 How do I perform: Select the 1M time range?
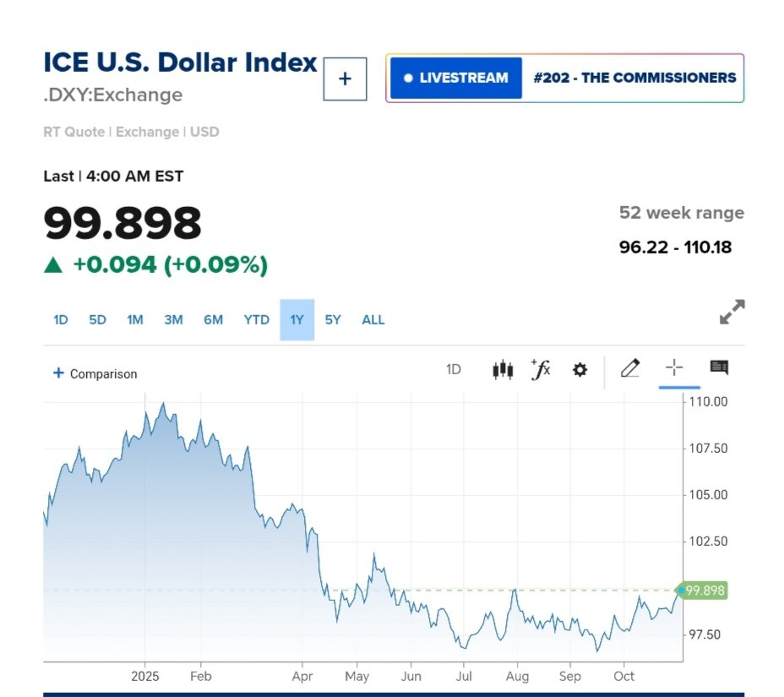(135, 319)
